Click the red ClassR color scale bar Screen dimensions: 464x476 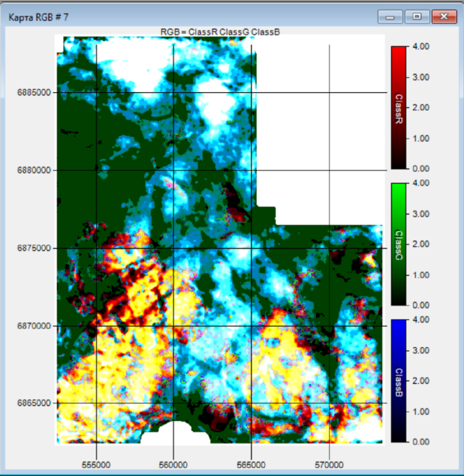pyautogui.click(x=398, y=107)
